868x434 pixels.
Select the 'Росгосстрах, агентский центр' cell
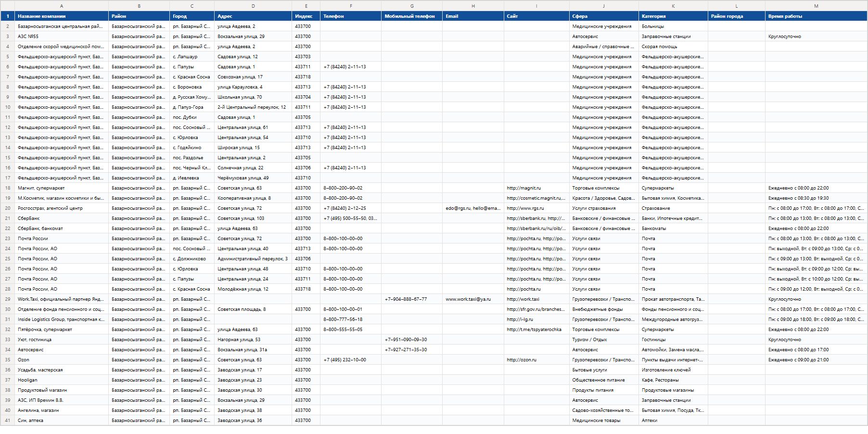(62, 208)
